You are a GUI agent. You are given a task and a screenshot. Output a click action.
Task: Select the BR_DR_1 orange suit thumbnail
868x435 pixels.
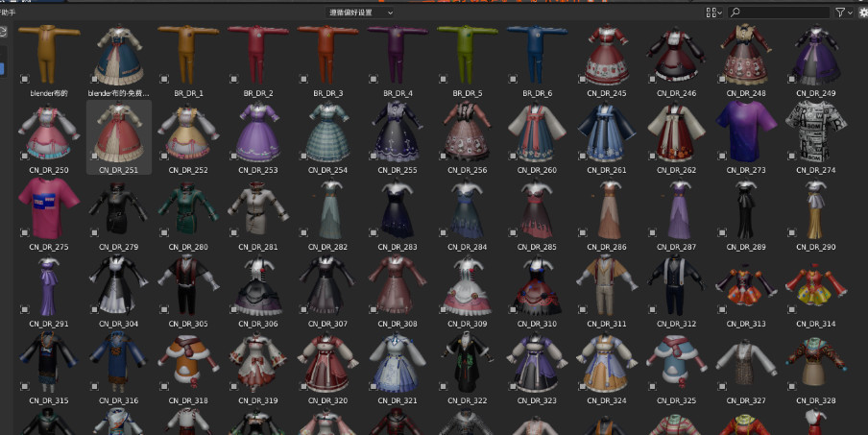188,55
